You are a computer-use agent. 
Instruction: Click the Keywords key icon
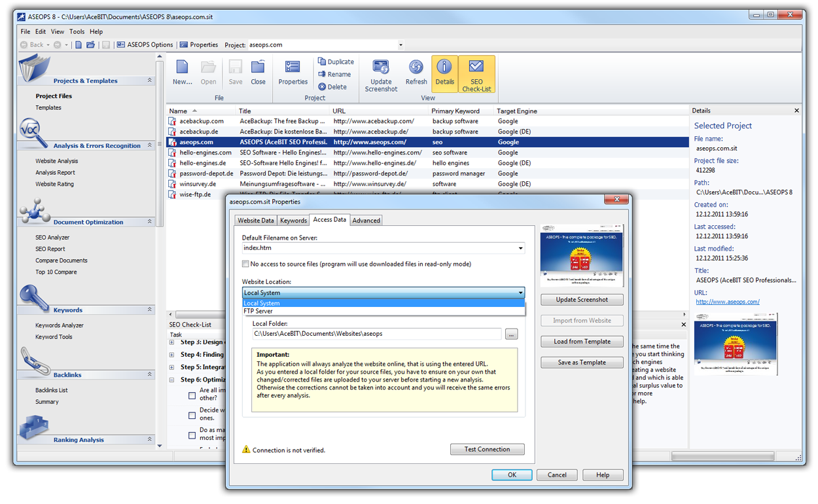34,298
